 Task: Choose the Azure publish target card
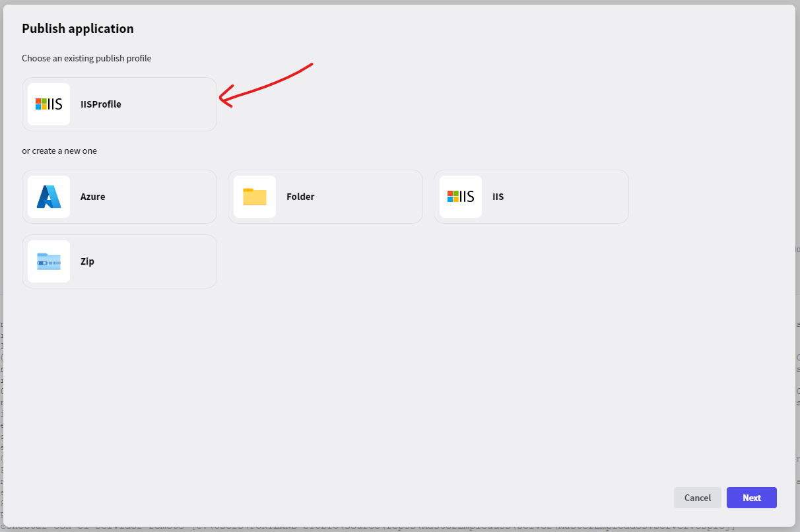point(119,197)
